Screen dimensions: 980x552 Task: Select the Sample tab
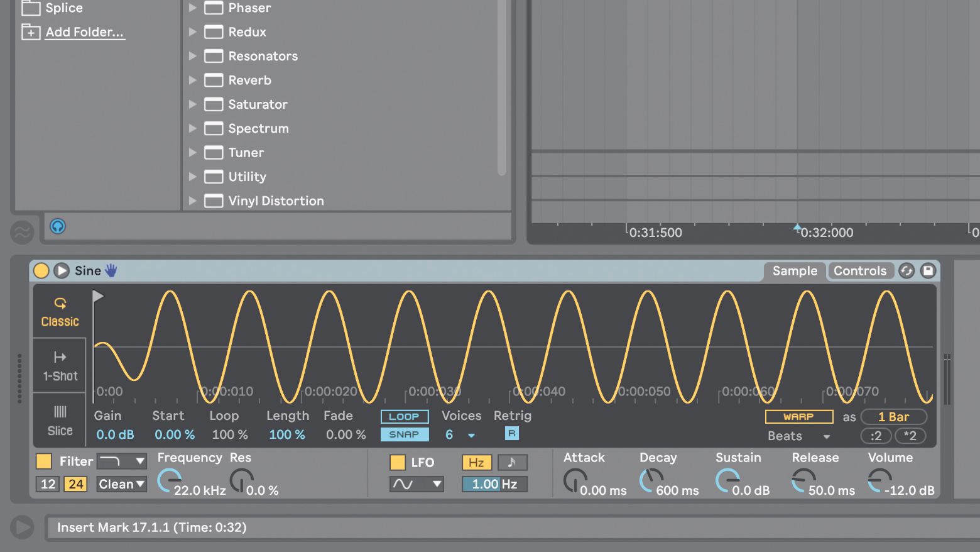pos(794,270)
